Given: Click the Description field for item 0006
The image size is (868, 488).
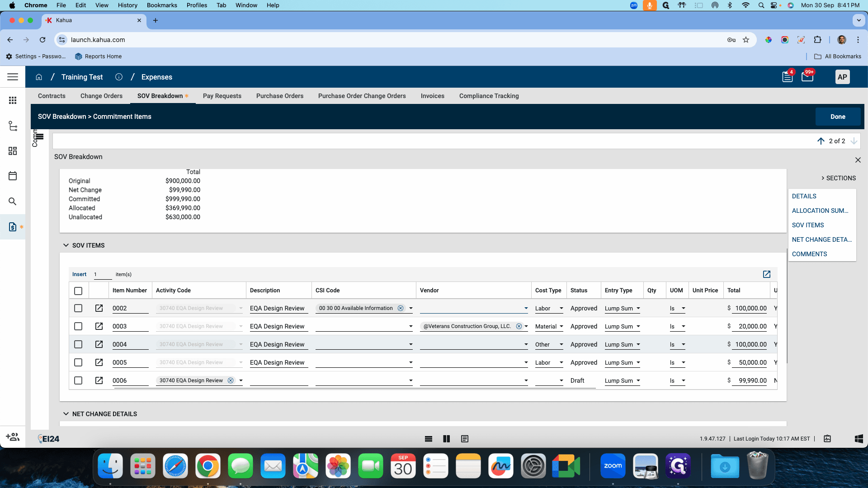Looking at the screenshot, I should point(279,380).
